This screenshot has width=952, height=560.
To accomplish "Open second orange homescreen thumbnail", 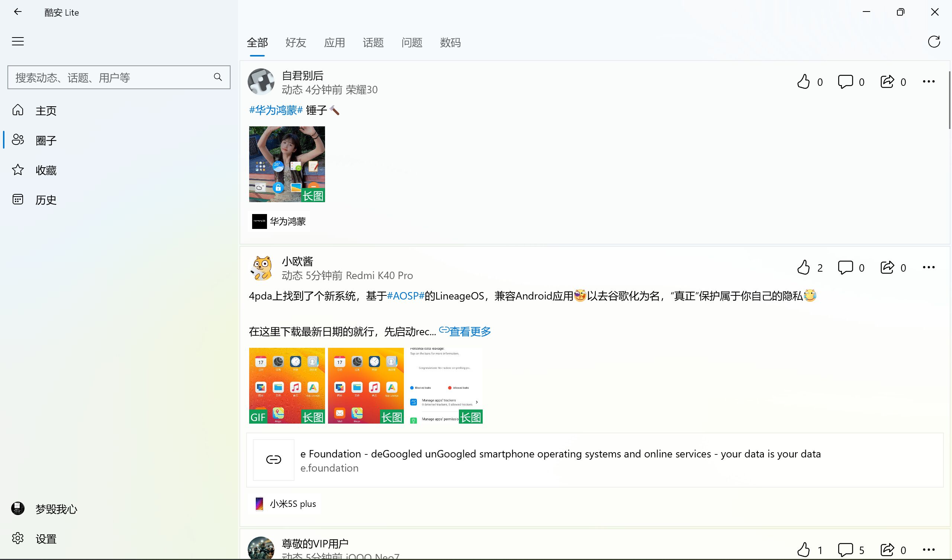I will [366, 386].
